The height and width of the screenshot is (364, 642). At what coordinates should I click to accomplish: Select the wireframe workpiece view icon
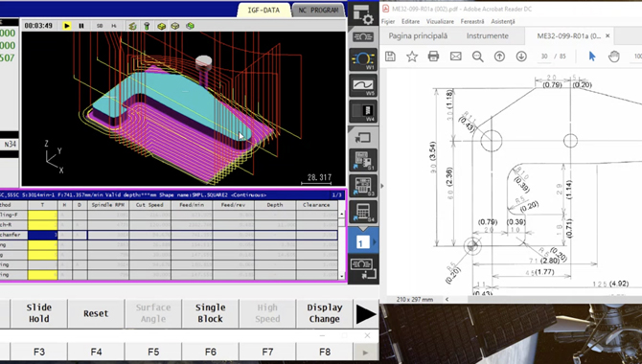click(x=175, y=26)
